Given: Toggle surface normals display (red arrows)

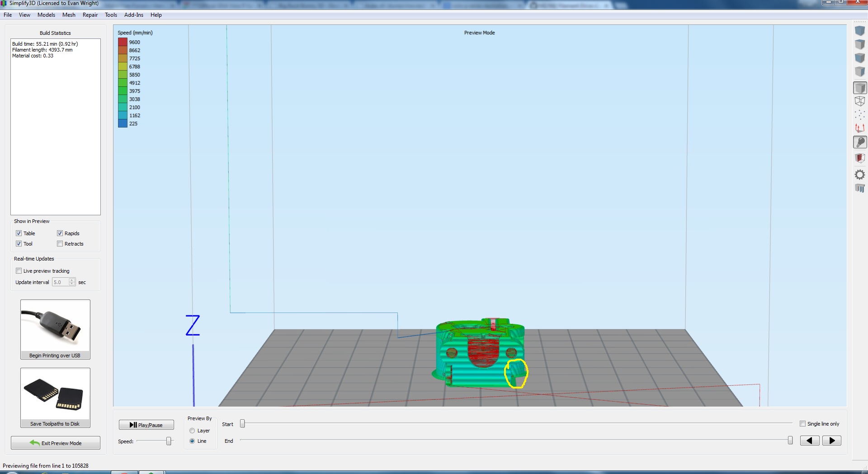Looking at the screenshot, I should (x=859, y=128).
